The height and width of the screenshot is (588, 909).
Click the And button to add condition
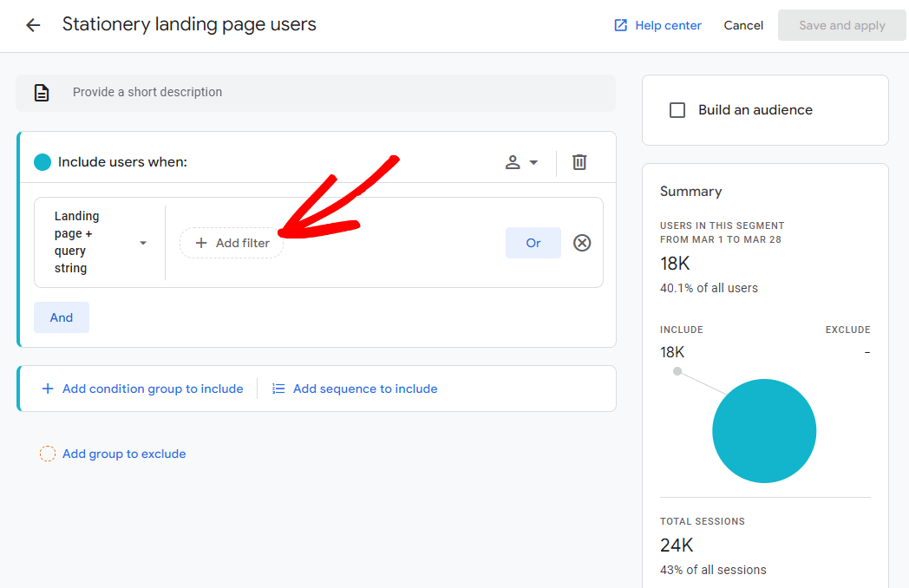tap(61, 317)
